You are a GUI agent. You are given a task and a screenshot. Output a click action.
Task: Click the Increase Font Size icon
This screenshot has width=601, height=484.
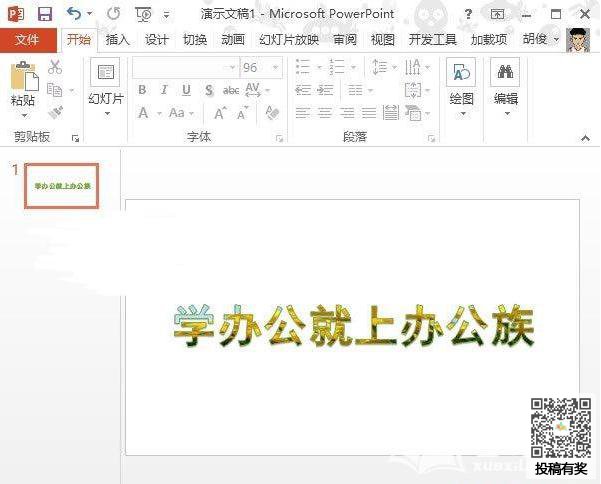[220, 113]
